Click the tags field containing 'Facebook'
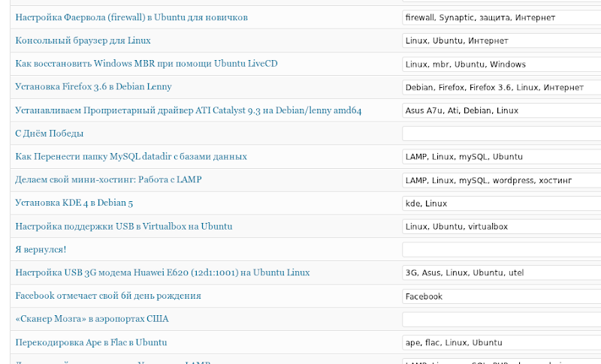 click(501, 296)
